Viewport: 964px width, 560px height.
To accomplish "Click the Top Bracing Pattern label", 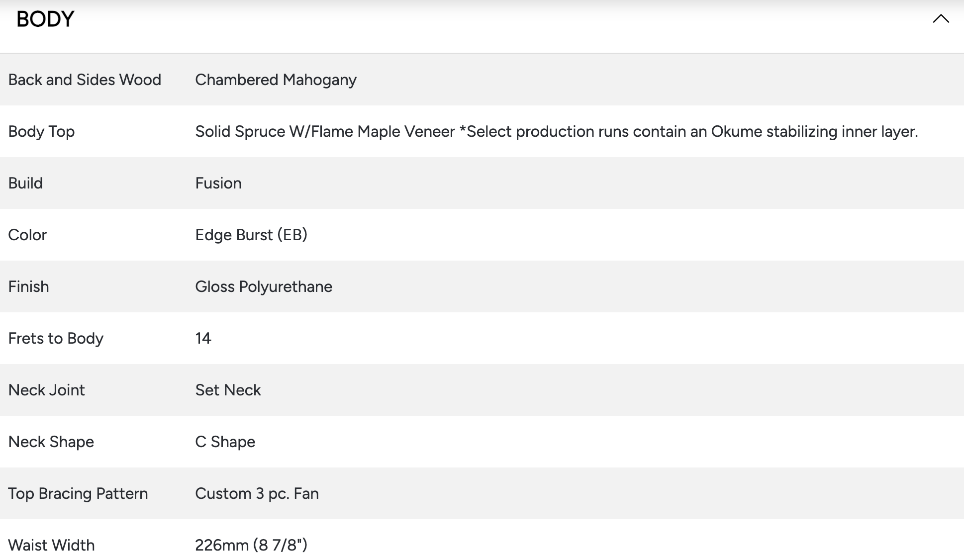I will point(78,493).
